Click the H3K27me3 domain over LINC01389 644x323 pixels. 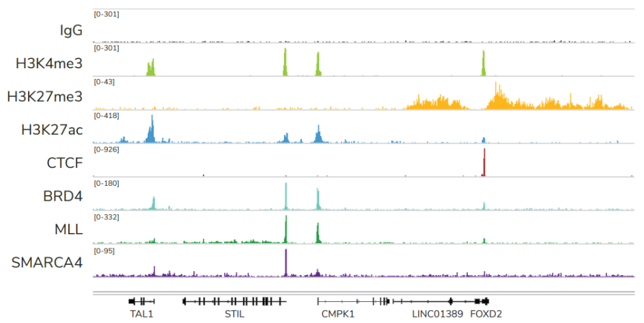tap(436, 102)
